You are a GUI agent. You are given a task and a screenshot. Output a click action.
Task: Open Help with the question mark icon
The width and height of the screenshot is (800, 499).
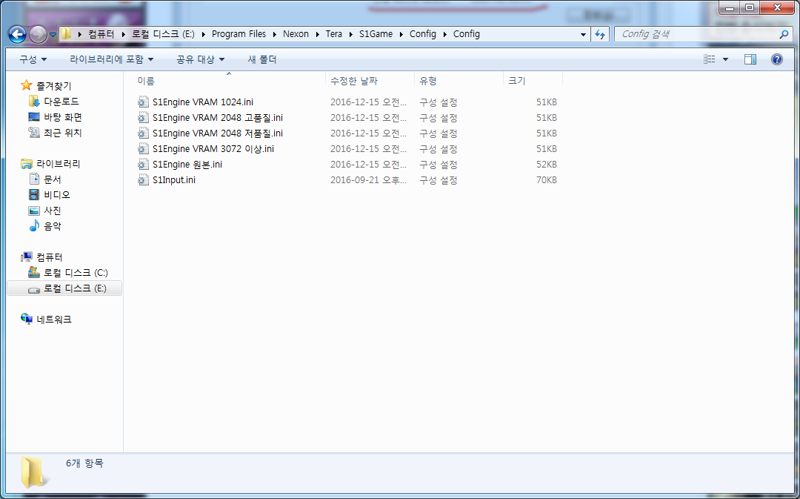777,60
